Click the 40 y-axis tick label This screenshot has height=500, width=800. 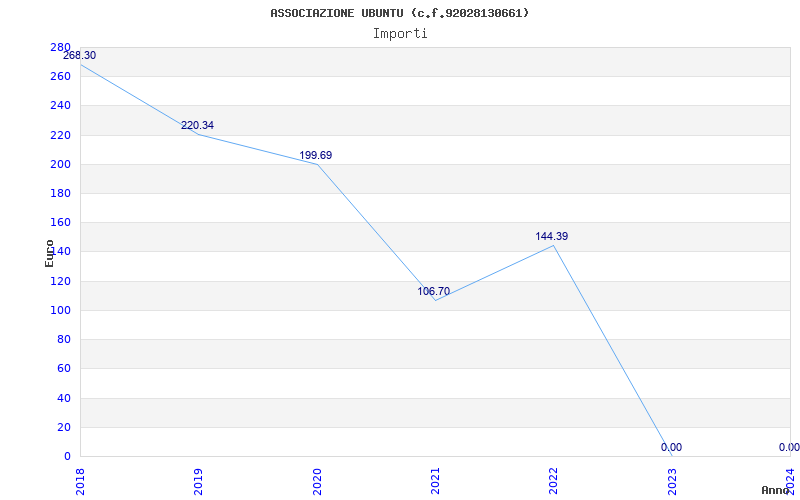point(64,398)
